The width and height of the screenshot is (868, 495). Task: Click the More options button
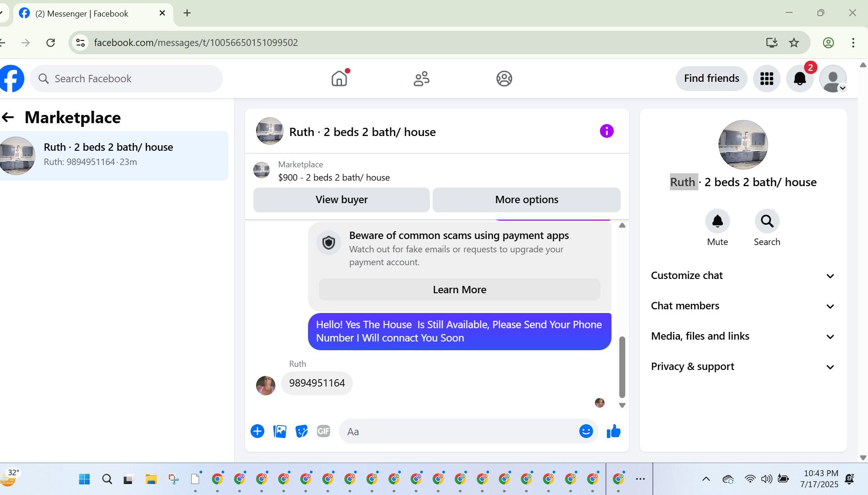click(x=526, y=199)
